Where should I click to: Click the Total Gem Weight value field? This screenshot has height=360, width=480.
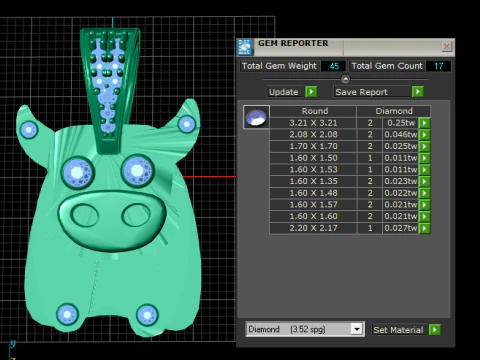pos(333,66)
